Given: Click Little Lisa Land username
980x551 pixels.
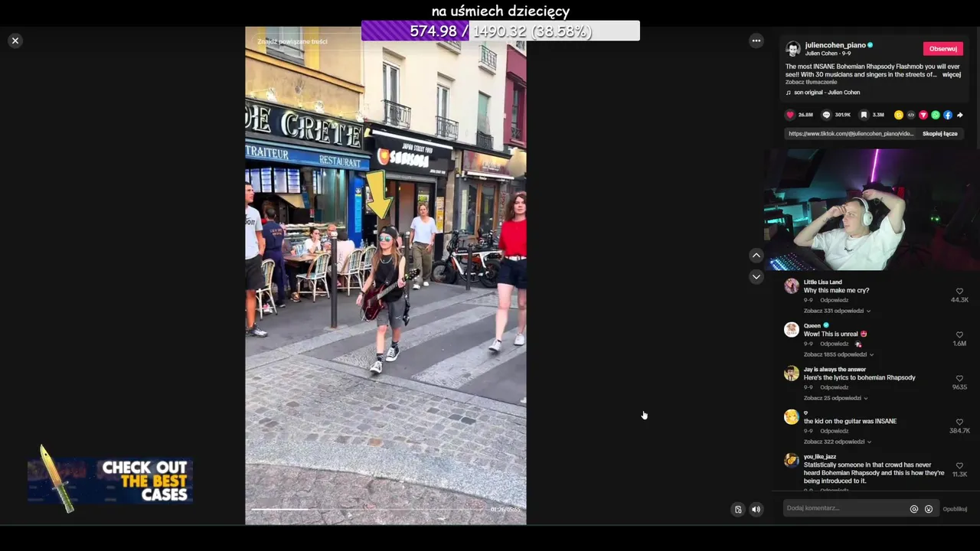Looking at the screenshot, I should point(822,282).
